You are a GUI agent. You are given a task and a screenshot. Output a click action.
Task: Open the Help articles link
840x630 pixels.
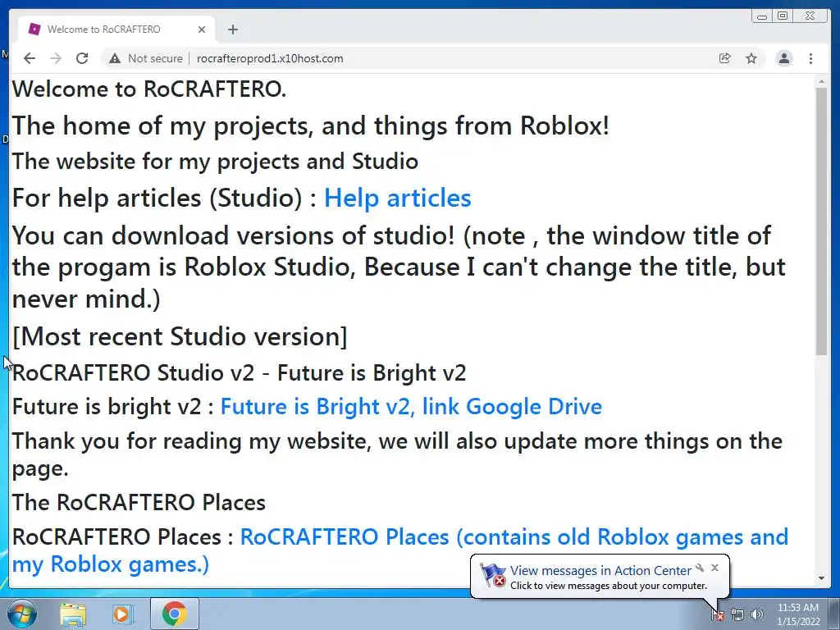coord(398,199)
